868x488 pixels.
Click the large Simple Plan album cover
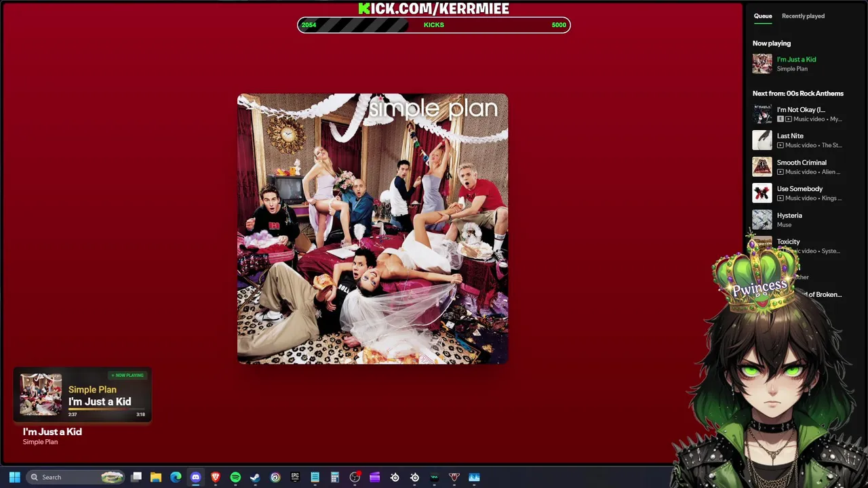pos(372,229)
